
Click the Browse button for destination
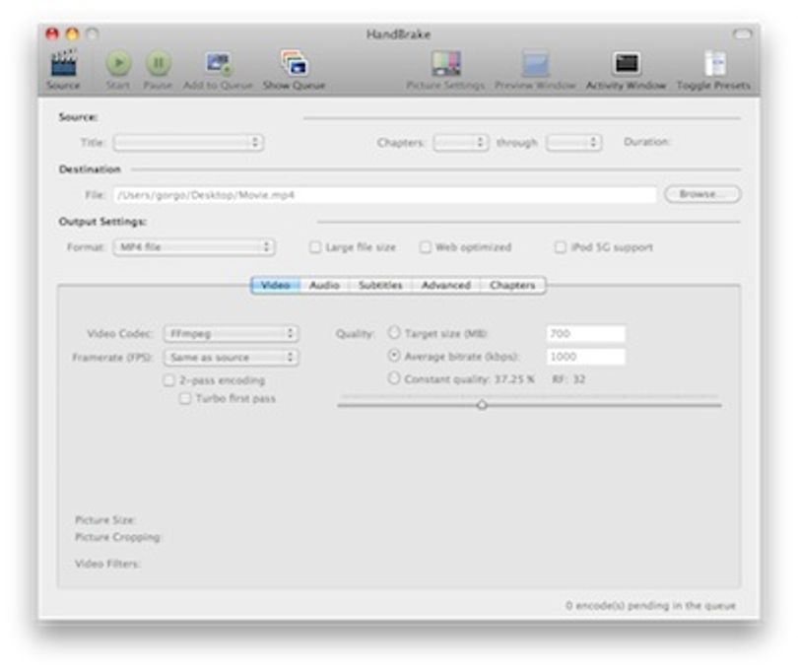[702, 194]
